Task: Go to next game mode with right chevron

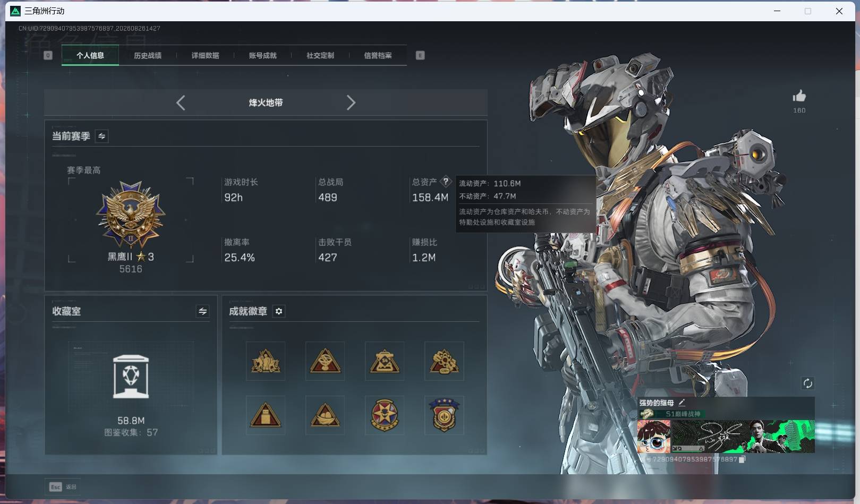Action: tap(351, 102)
